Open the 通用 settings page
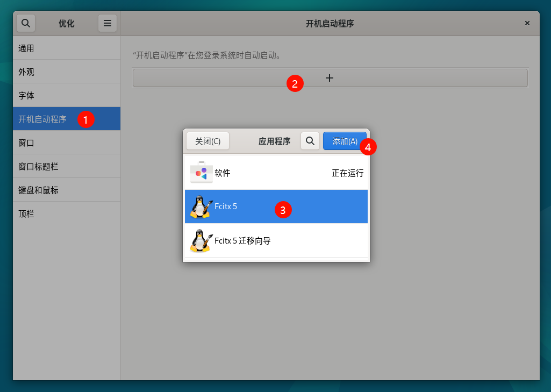The image size is (551, 392). 67,48
